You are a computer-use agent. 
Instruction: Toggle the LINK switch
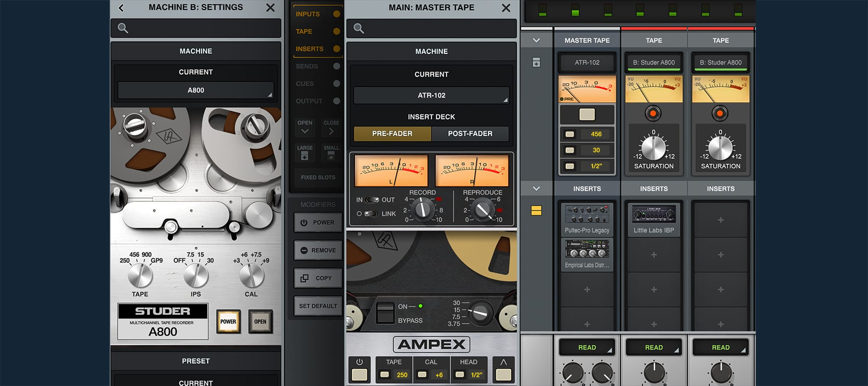(x=371, y=214)
